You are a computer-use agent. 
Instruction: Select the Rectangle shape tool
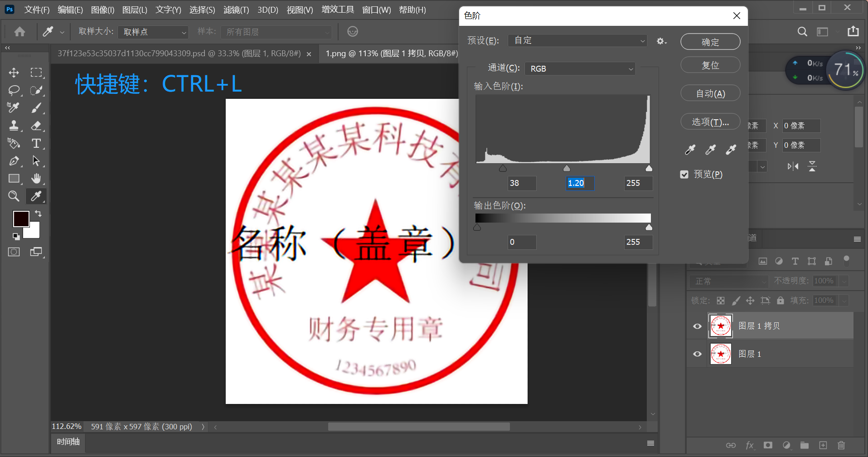(14, 179)
